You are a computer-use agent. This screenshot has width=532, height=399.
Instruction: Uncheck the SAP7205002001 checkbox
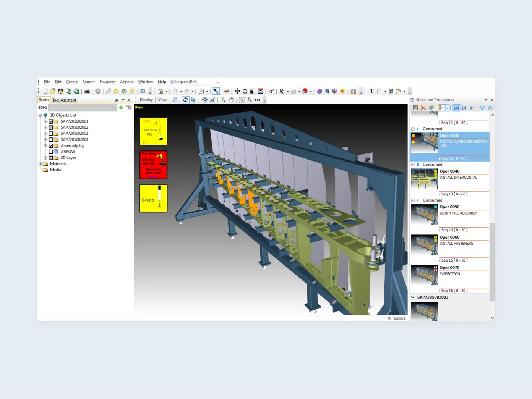point(51,121)
